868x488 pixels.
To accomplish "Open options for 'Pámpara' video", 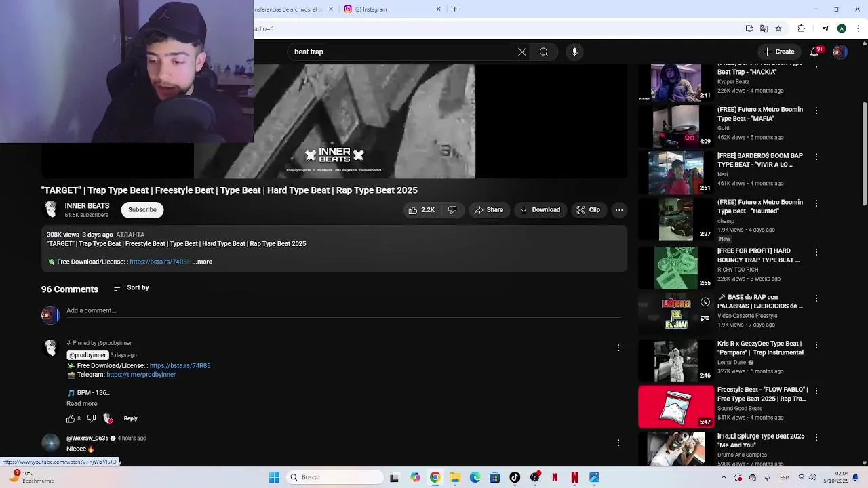I will point(816,345).
